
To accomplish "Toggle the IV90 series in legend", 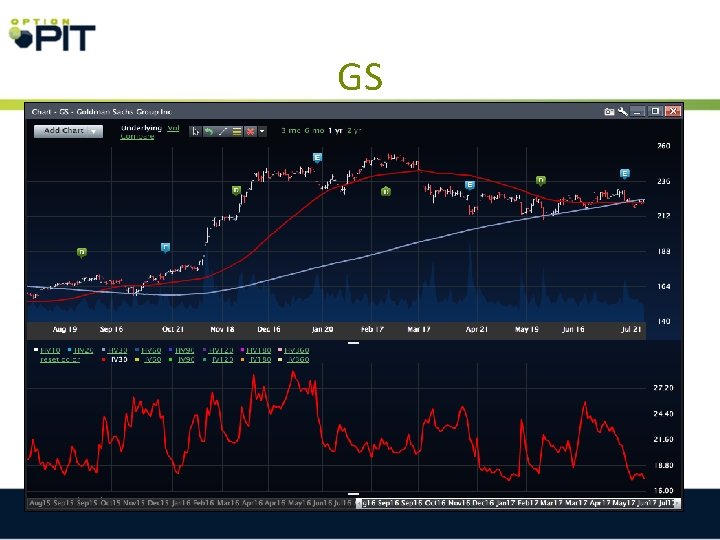I will [186, 360].
